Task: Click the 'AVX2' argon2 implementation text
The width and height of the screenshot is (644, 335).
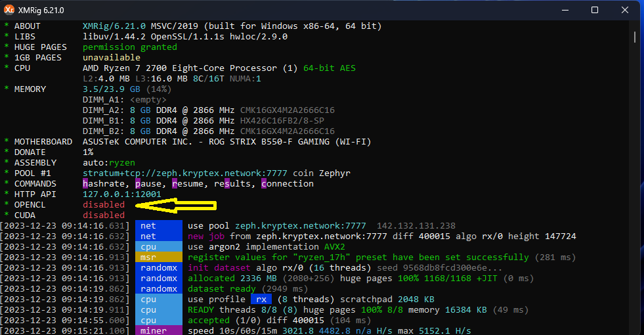Action: tap(335, 246)
